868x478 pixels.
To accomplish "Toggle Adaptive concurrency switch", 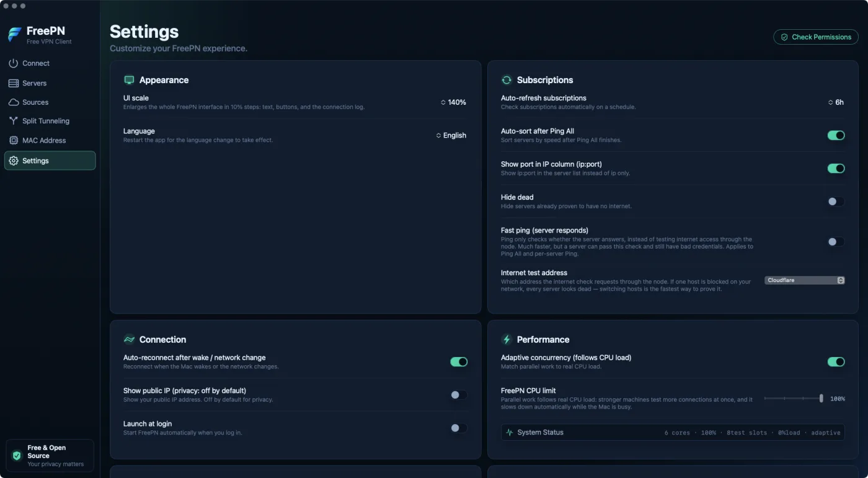I will pos(836,362).
